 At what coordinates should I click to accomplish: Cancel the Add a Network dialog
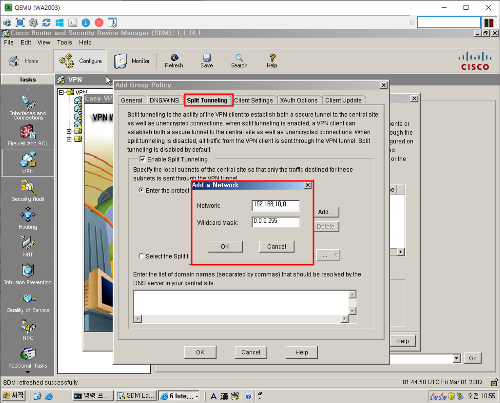(x=277, y=246)
